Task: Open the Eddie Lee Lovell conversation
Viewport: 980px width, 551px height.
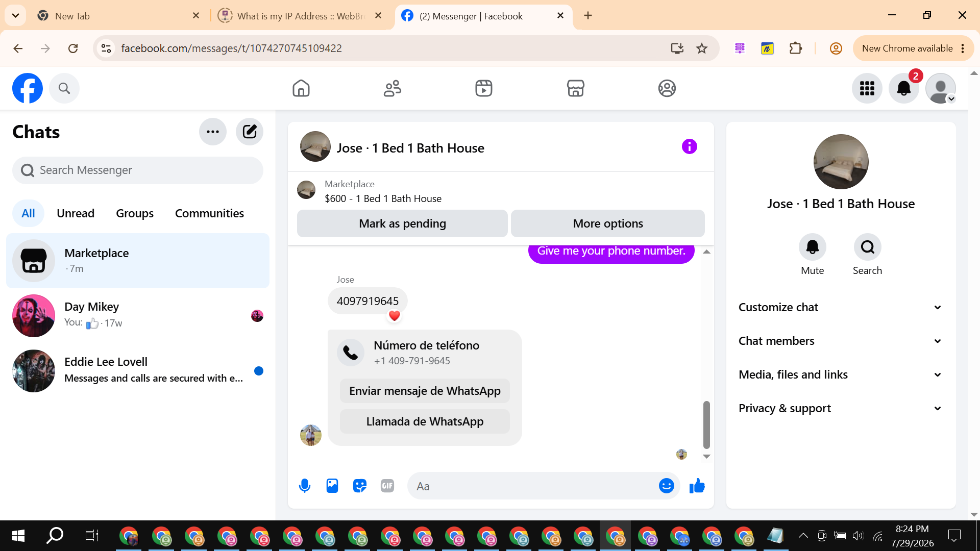Action: (138, 371)
